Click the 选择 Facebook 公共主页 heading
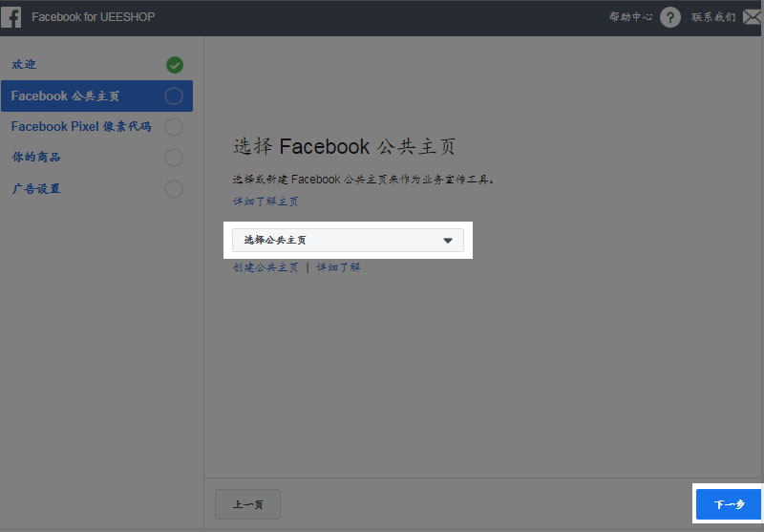Screen dimensions: 764x532 click(x=345, y=146)
